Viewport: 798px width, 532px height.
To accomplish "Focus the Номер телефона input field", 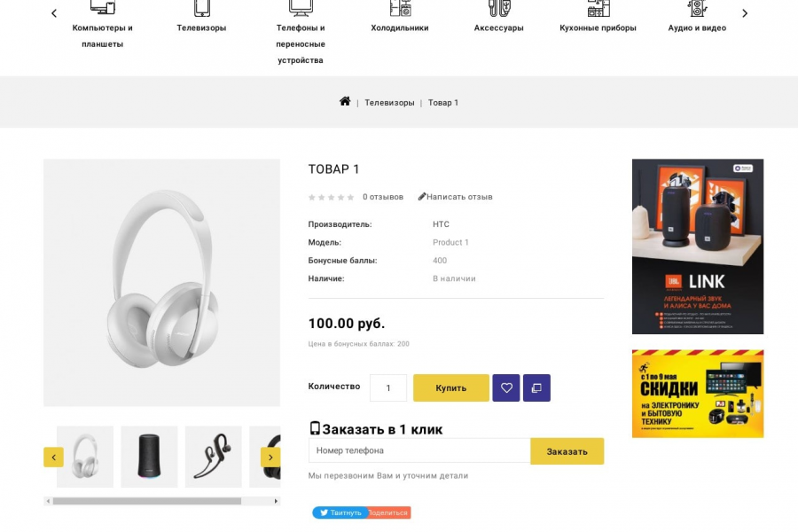I will coord(419,450).
